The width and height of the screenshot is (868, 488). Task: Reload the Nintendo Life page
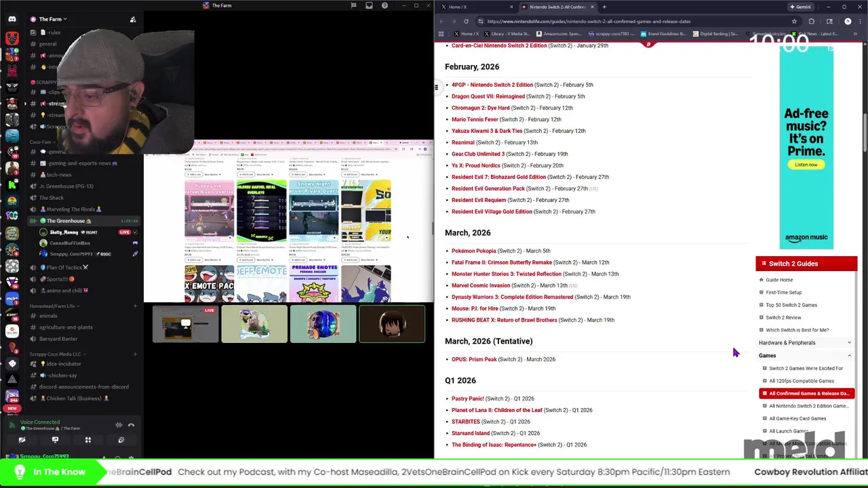pyautogui.click(x=466, y=21)
